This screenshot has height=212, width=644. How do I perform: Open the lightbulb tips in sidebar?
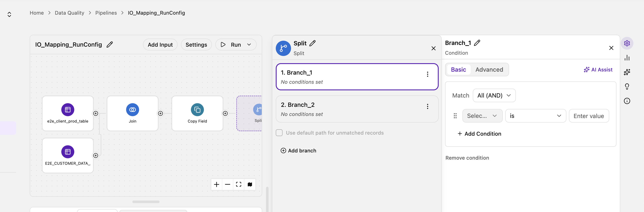coord(627,86)
